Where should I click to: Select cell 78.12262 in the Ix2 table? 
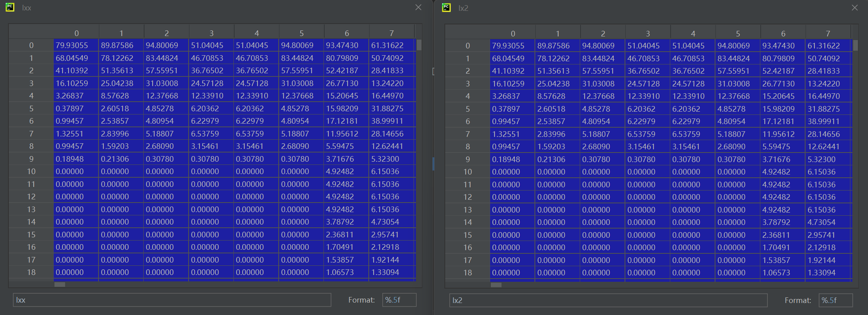click(558, 58)
